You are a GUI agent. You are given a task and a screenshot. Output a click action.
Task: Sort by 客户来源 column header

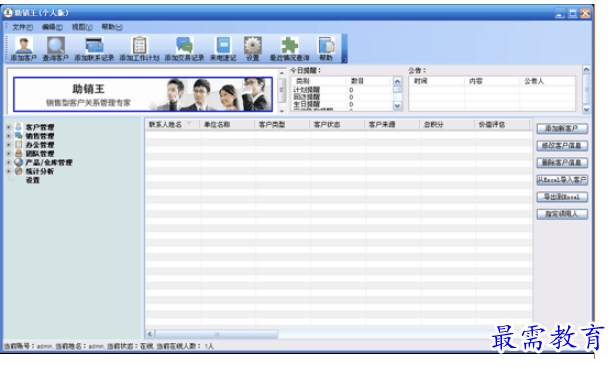(x=393, y=125)
